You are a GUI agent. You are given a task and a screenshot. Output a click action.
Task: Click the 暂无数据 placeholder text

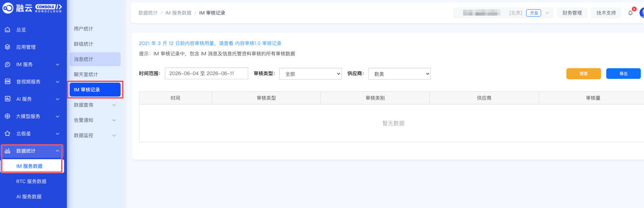(x=393, y=123)
